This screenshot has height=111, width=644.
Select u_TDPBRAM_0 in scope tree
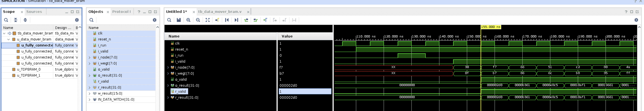coord(29,69)
